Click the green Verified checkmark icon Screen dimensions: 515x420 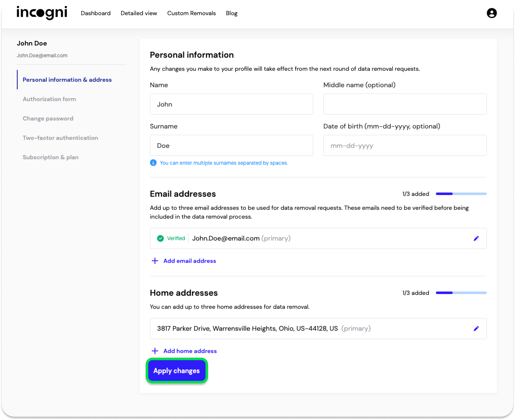click(x=160, y=239)
